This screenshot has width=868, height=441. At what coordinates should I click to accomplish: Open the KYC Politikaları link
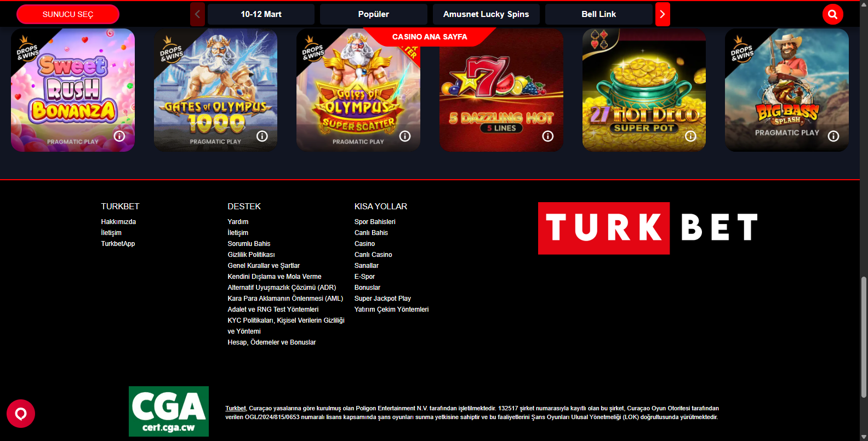286,326
